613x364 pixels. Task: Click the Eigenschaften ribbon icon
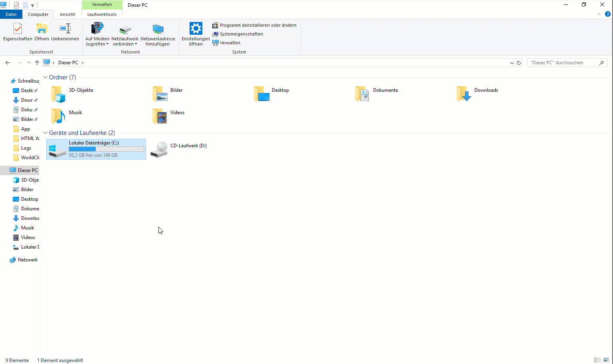point(18,30)
